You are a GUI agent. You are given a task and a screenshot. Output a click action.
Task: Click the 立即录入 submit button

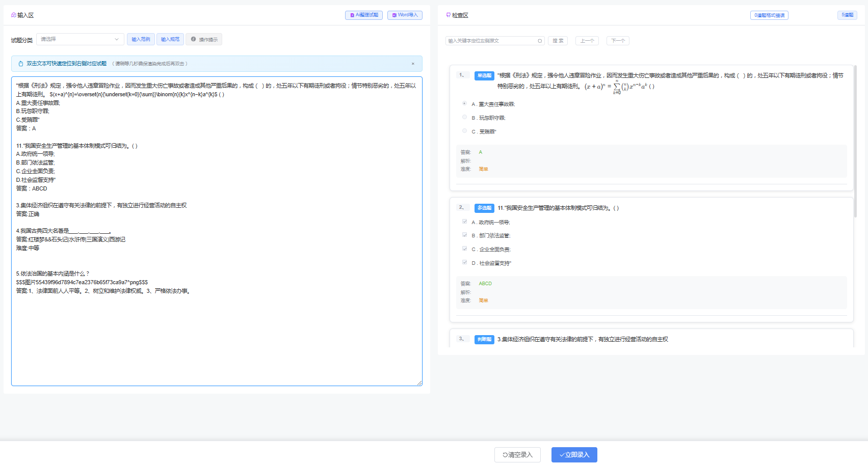[574, 455]
